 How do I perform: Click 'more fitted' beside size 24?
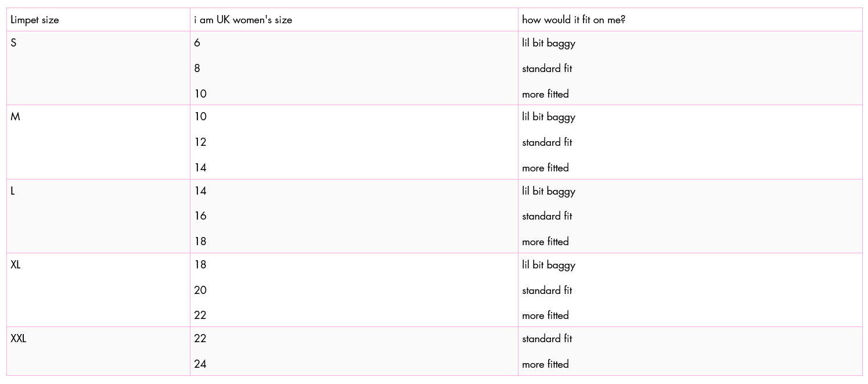[545, 364]
